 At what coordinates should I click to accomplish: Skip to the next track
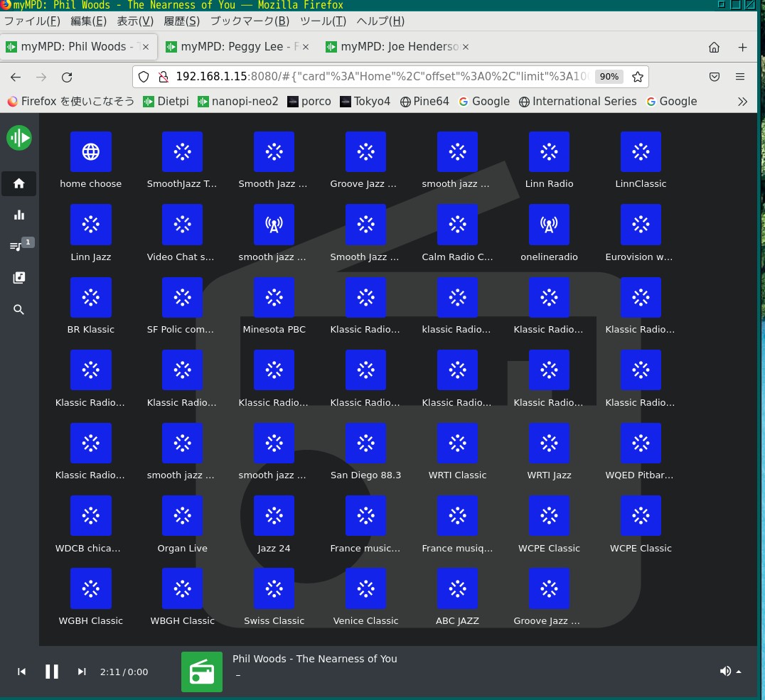click(82, 672)
